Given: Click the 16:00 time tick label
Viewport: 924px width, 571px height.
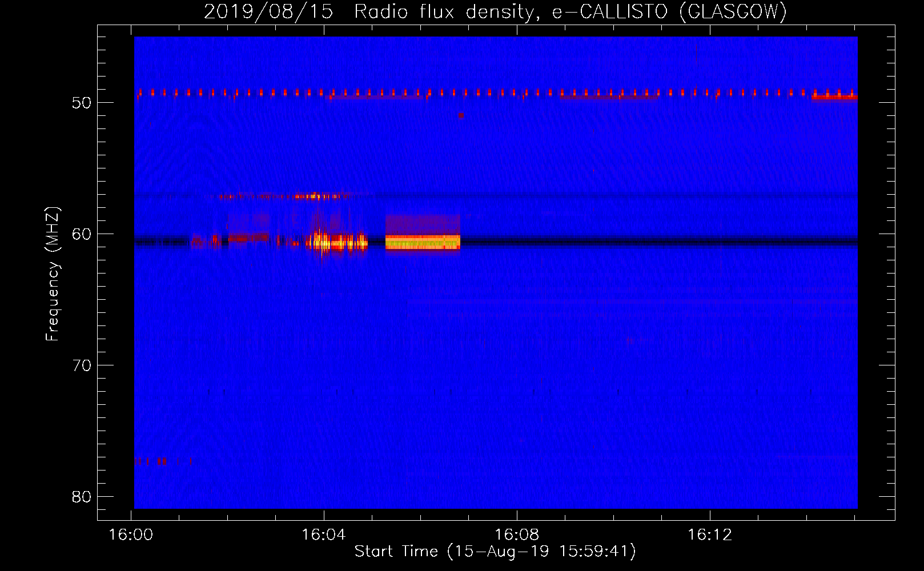Looking at the screenshot, I should (x=131, y=535).
